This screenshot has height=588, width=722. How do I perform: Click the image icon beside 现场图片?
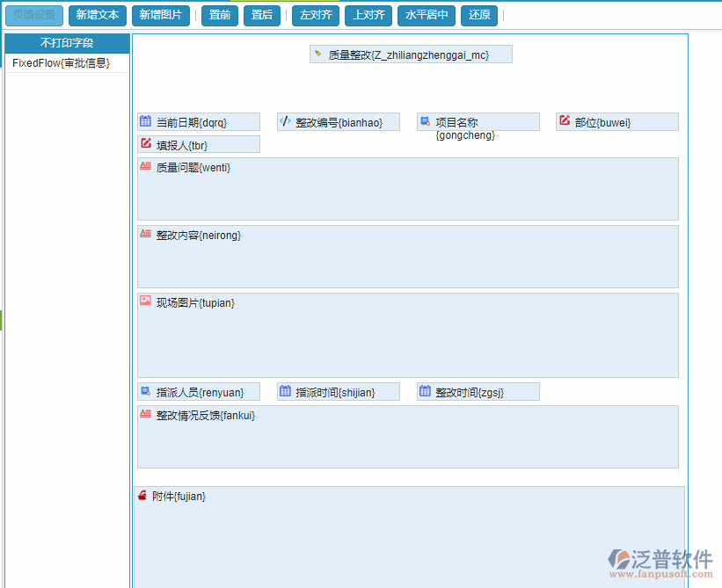coord(146,301)
